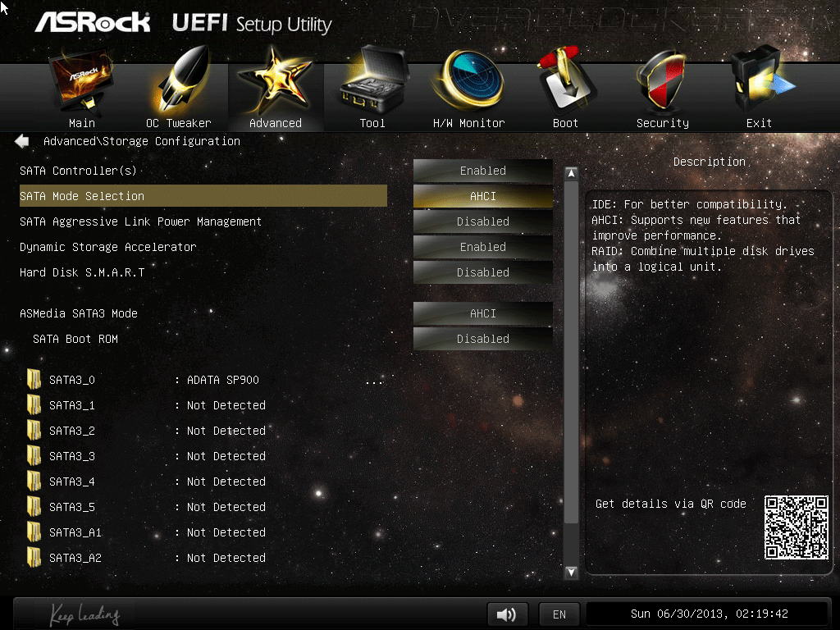
Task: Switch to the Main tab label
Action: [82, 123]
